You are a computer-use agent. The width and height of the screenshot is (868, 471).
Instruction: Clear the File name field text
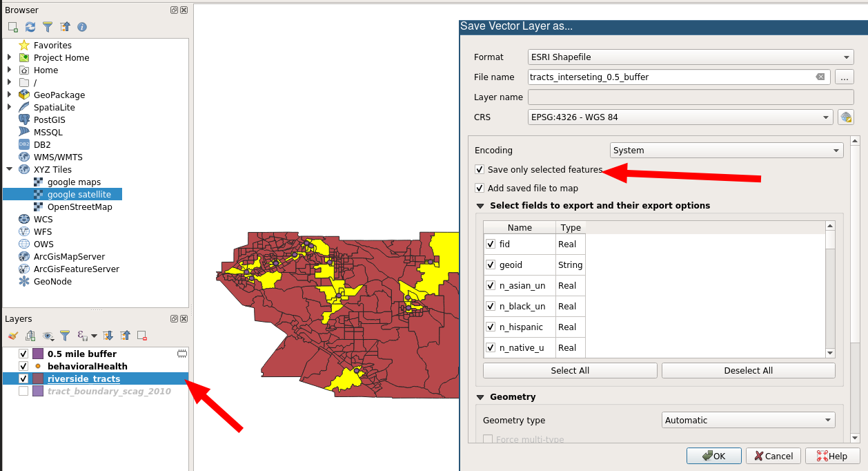click(820, 77)
